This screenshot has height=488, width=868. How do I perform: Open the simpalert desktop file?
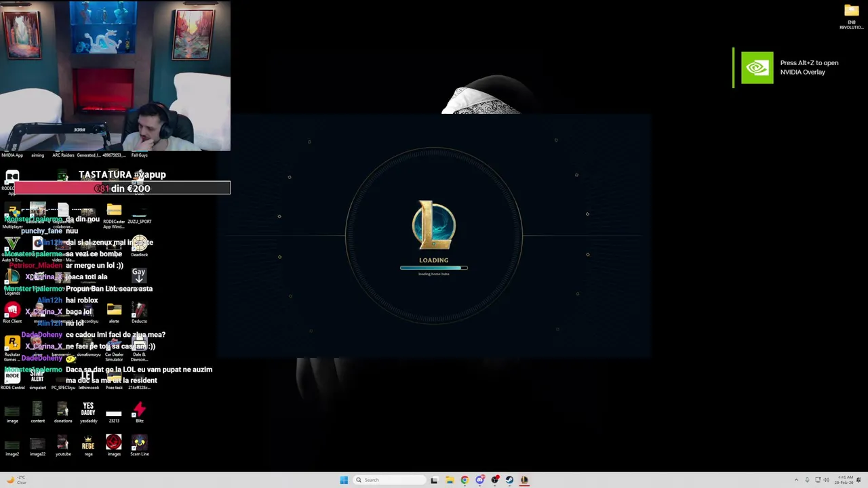coord(37,378)
